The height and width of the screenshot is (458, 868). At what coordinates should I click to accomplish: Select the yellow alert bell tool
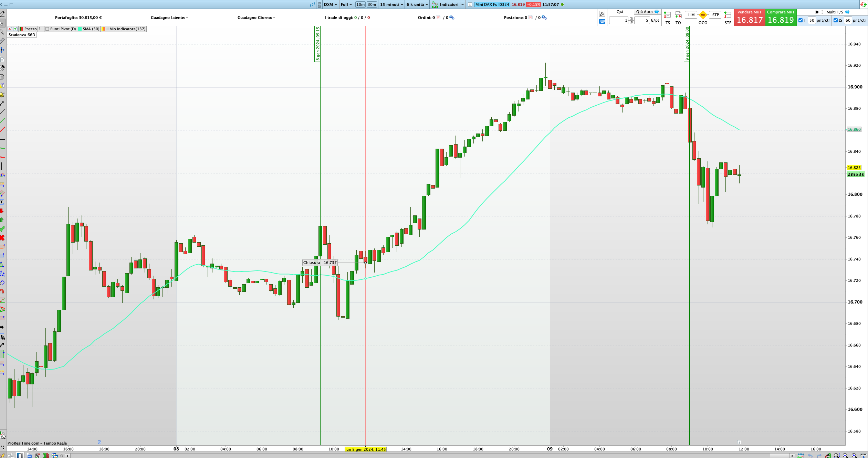click(x=2, y=94)
